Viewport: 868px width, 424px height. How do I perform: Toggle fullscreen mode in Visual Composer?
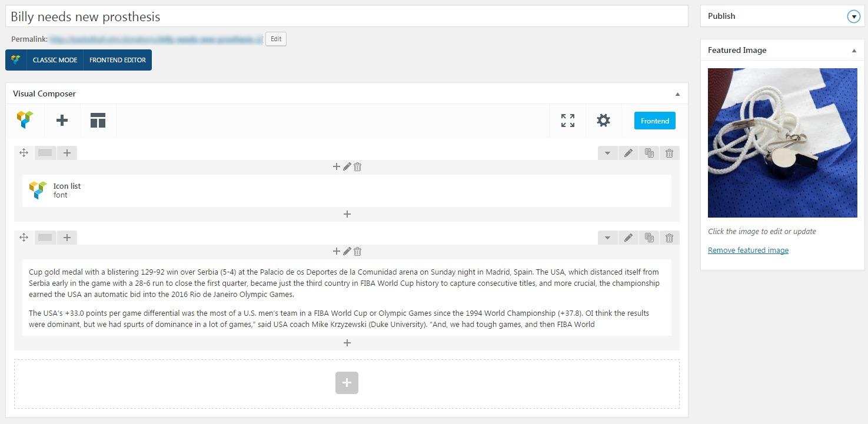click(x=567, y=121)
